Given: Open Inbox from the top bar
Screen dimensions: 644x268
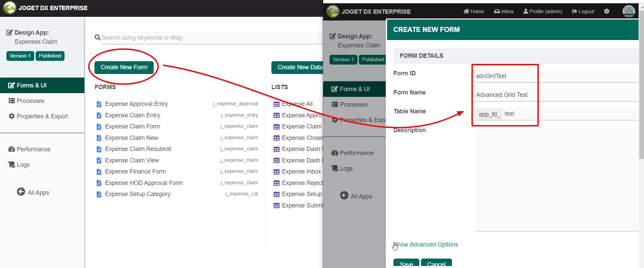Looking at the screenshot, I should (503, 11).
